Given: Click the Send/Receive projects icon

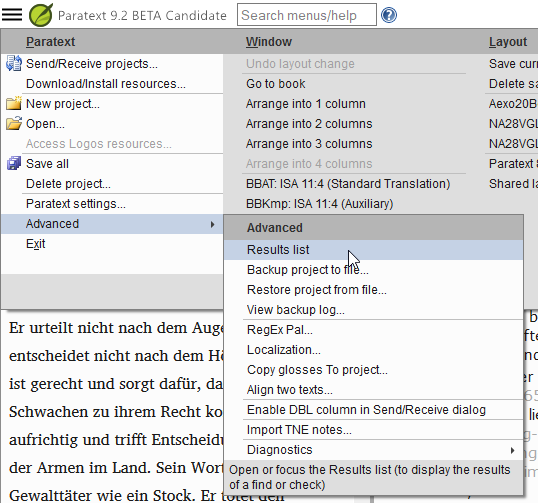Looking at the screenshot, I should click(14, 63).
